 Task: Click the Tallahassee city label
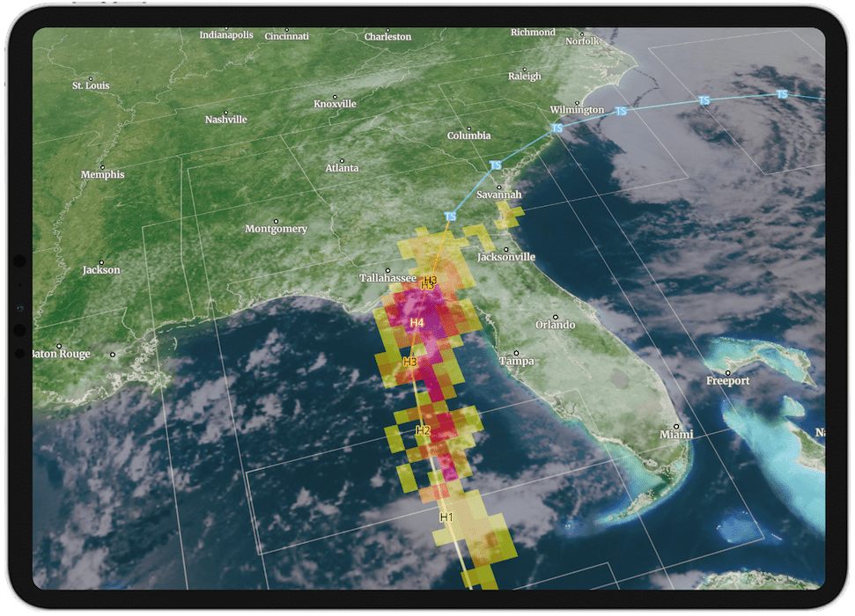click(x=387, y=278)
